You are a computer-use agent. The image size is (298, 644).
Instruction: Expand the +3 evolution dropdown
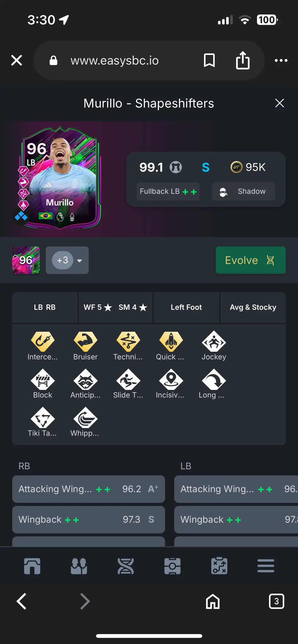[x=67, y=260]
